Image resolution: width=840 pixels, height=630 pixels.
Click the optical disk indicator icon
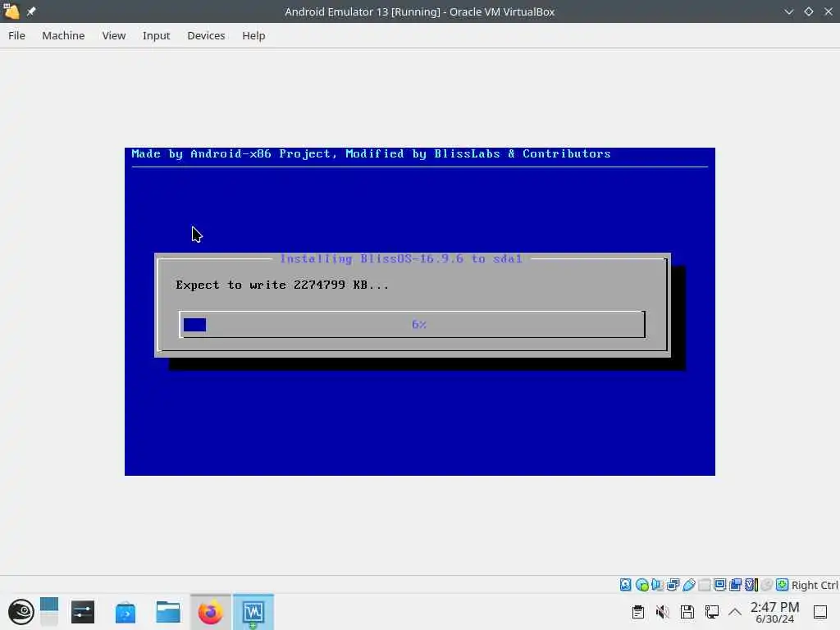point(641,584)
